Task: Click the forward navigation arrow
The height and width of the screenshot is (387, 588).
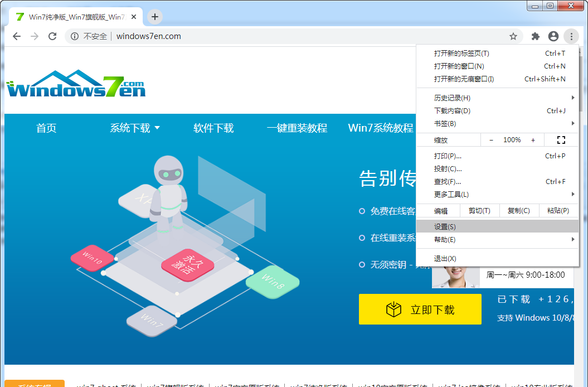Action: pyautogui.click(x=35, y=36)
